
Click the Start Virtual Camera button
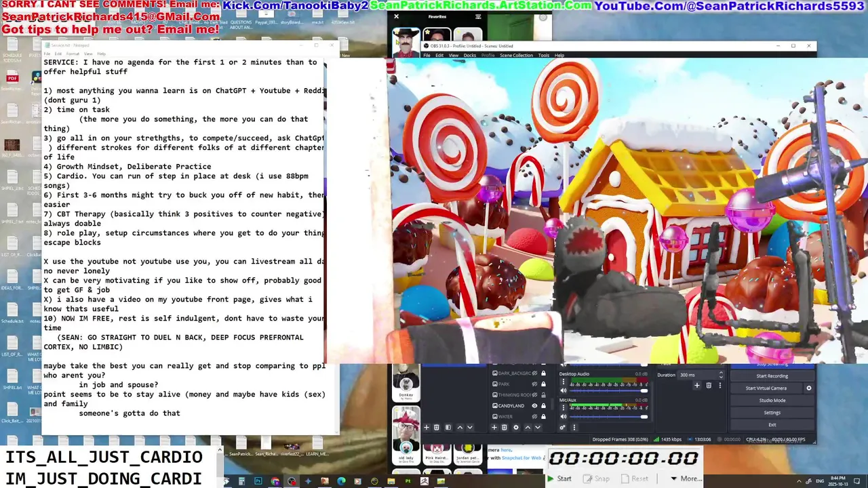pyautogui.click(x=766, y=388)
